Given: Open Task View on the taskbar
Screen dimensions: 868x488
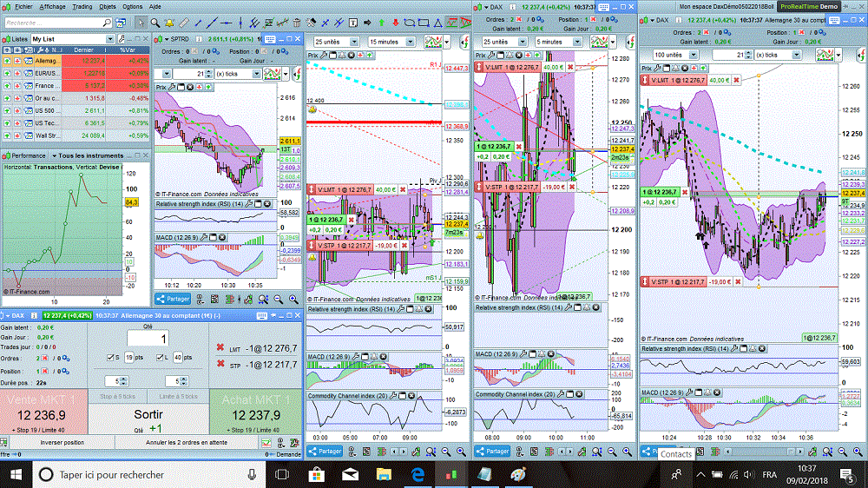Looking at the screenshot, I should 282,475.
